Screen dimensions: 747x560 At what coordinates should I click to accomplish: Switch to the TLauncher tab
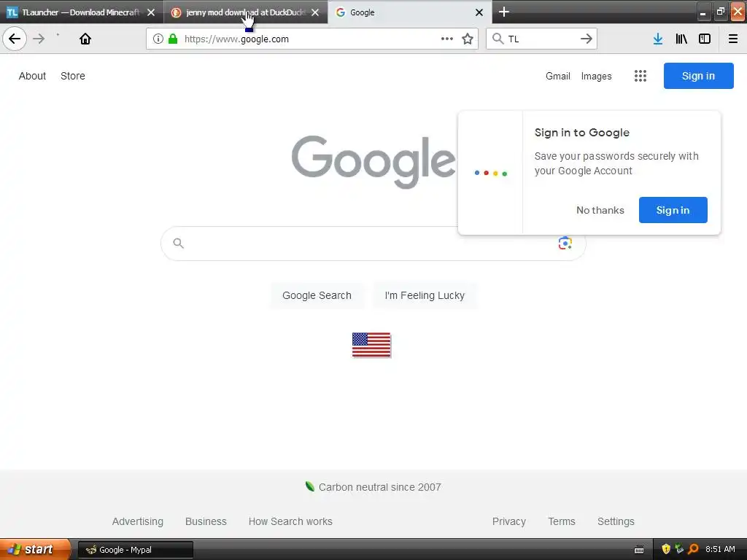click(x=82, y=12)
